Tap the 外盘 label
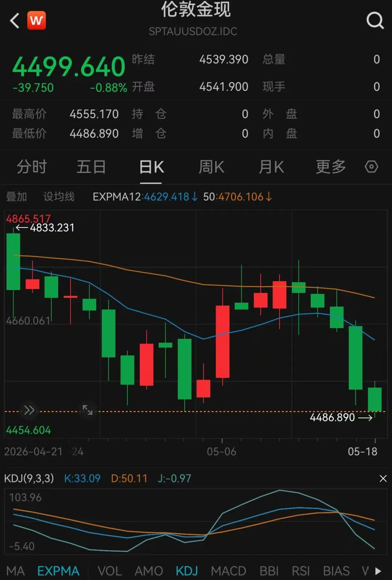Viewport: 392px width, 580px height. tap(280, 114)
